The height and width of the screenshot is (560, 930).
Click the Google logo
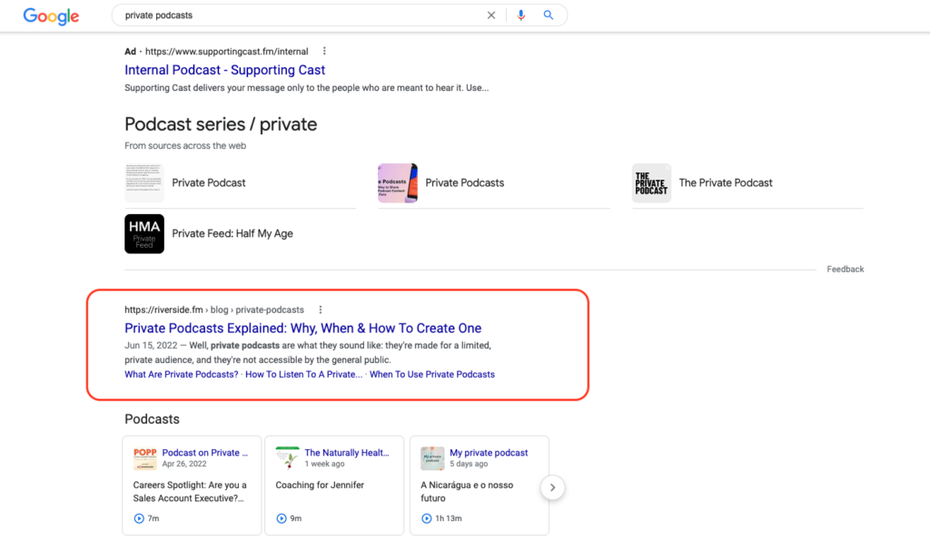(51, 16)
